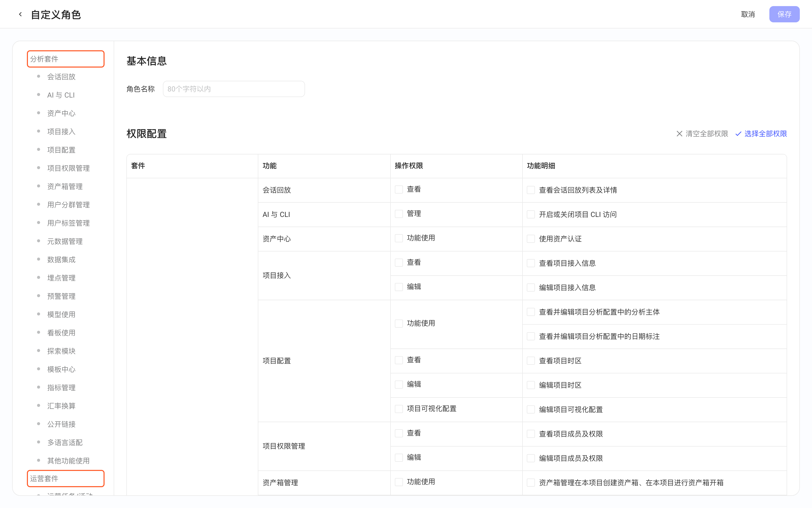
Task: Tick 编辑项目成员及权限 checkbox
Action: pos(531,458)
